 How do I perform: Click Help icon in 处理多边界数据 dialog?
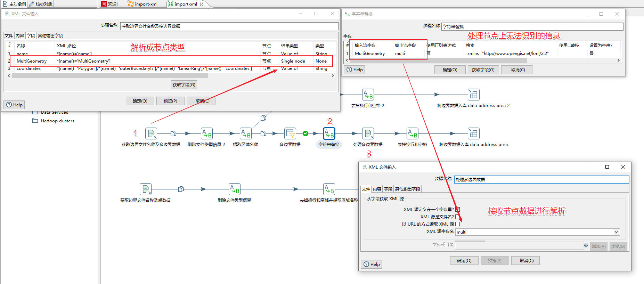click(x=366, y=264)
